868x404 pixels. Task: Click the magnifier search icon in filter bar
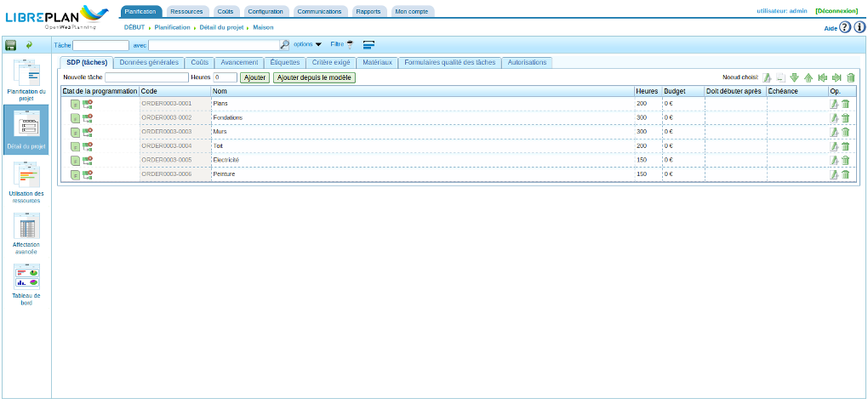coord(285,44)
